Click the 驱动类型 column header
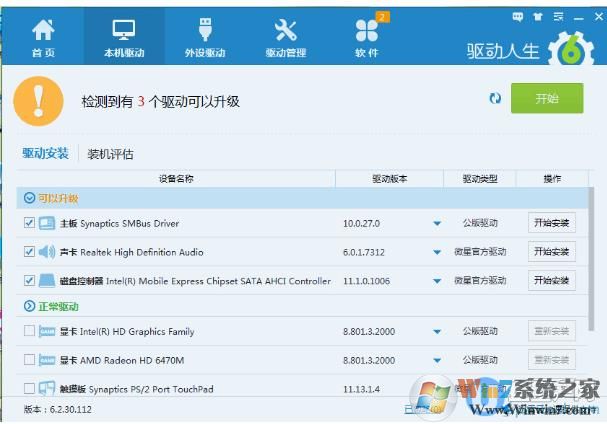The image size is (607, 424). tap(480, 179)
